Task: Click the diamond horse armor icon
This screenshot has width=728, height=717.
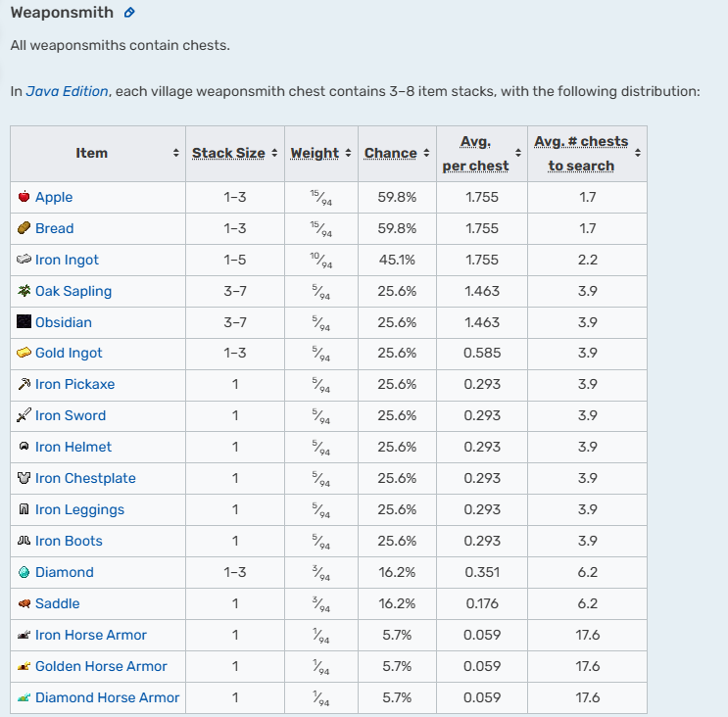Action: pos(24,697)
